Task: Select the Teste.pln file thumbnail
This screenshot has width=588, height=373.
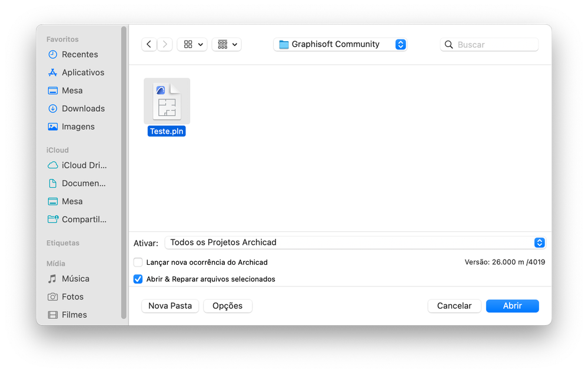Action: tap(167, 101)
